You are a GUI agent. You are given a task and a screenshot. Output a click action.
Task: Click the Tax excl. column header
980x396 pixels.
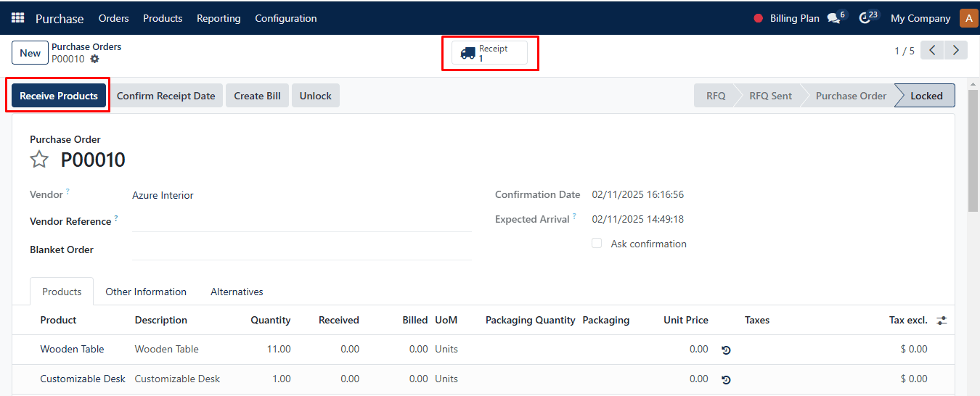point(908,320)
